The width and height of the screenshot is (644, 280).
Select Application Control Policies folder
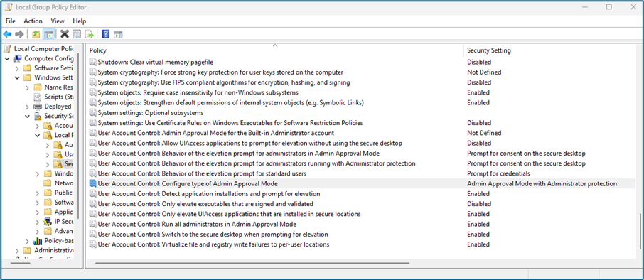coord(58,212)
